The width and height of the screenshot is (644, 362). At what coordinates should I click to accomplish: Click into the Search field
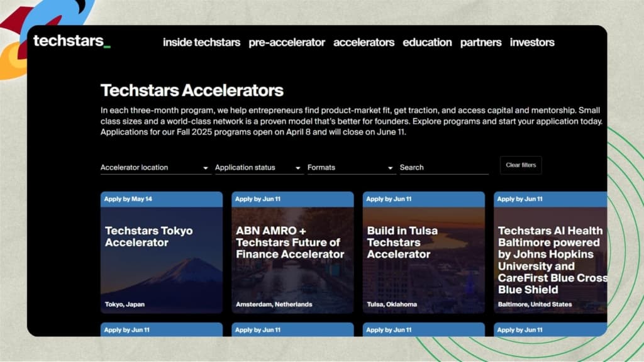coord(444,167)
